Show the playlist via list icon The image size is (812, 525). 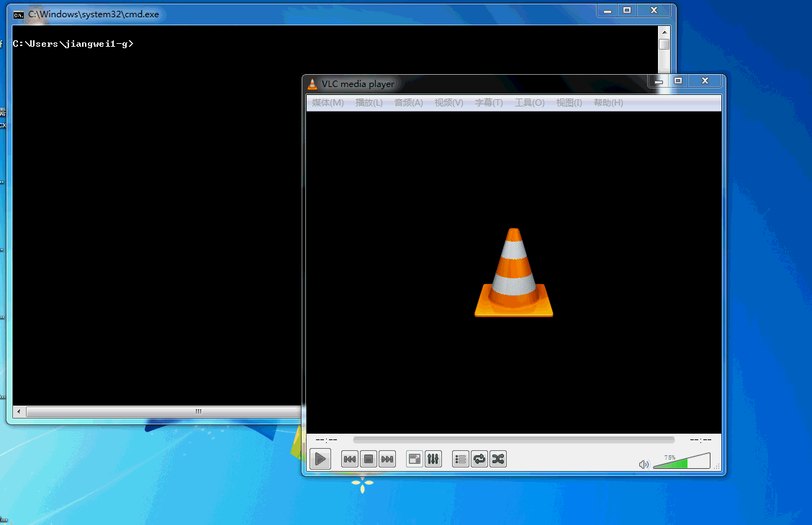(461, 459)
